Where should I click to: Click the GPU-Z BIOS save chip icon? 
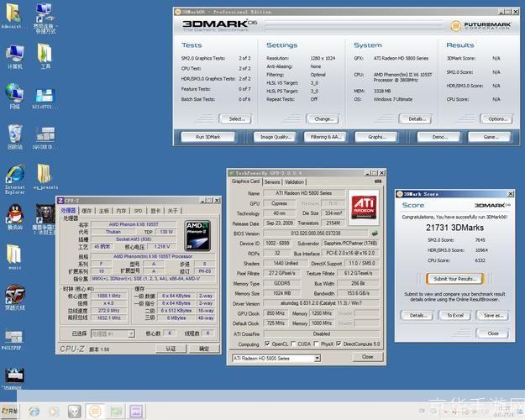(x=375, y=233)
